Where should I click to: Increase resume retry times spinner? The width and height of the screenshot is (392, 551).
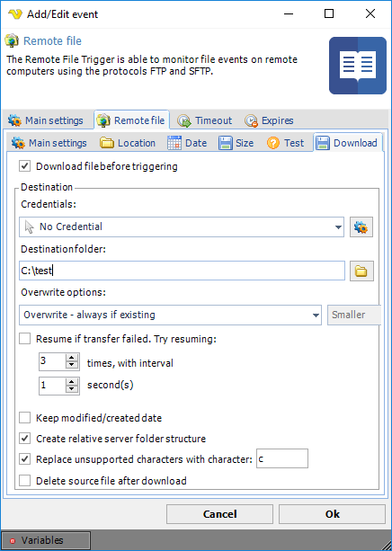72,358
